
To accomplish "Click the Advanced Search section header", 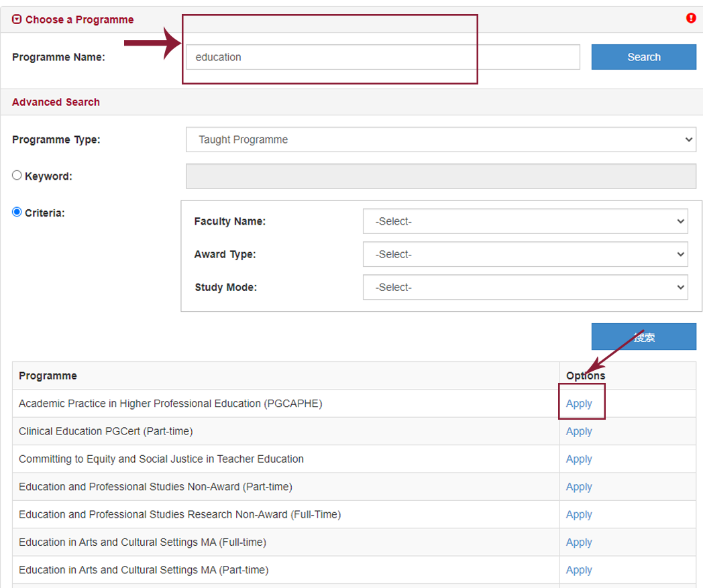I will [56, 102].
